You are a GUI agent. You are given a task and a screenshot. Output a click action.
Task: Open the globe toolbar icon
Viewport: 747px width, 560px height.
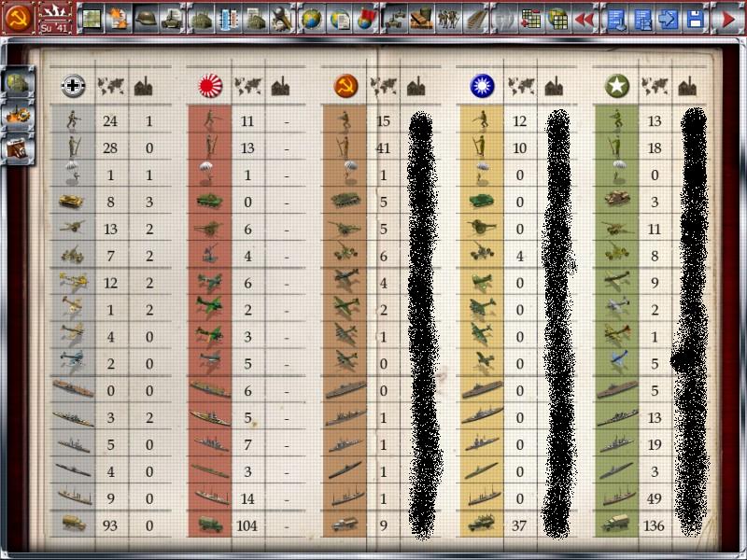[311, 19]
